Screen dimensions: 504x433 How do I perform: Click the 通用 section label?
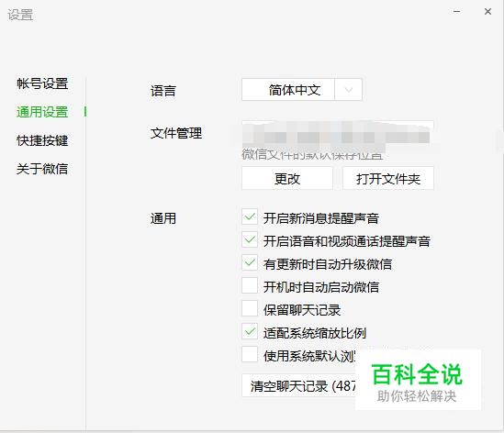163,218
